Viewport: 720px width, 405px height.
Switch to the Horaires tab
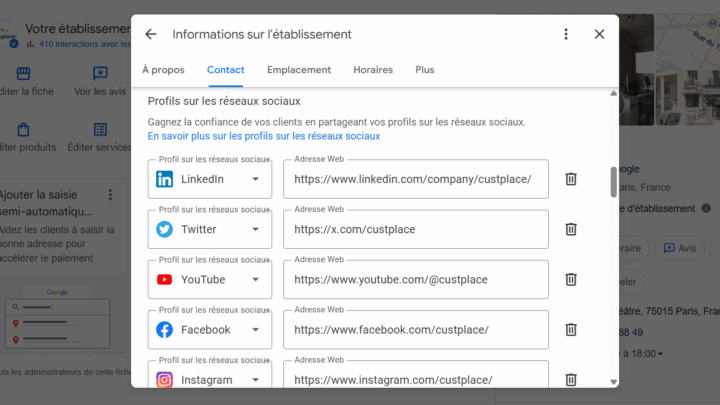pos(373,70)
